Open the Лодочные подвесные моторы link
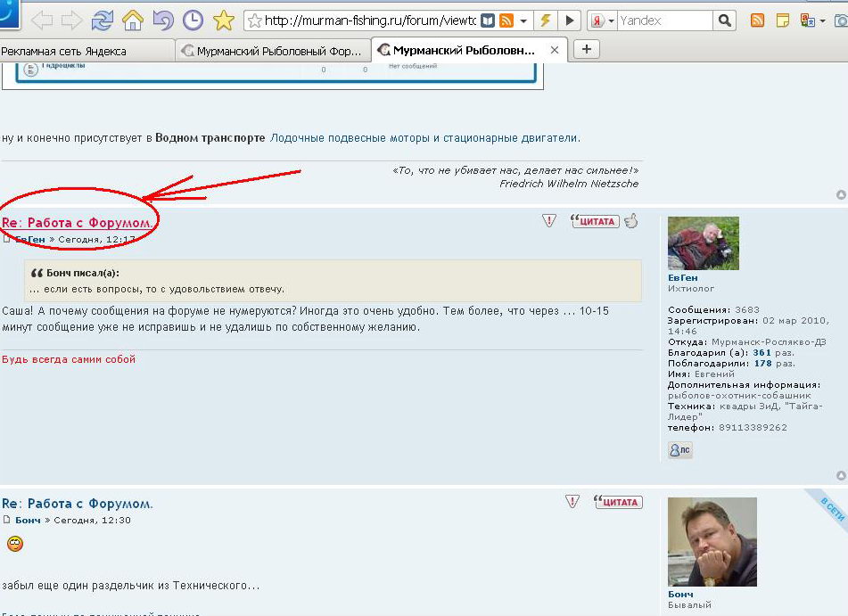The width and height of the screenshot is (848, 616). pyautogui.click(x=424, y=138)
